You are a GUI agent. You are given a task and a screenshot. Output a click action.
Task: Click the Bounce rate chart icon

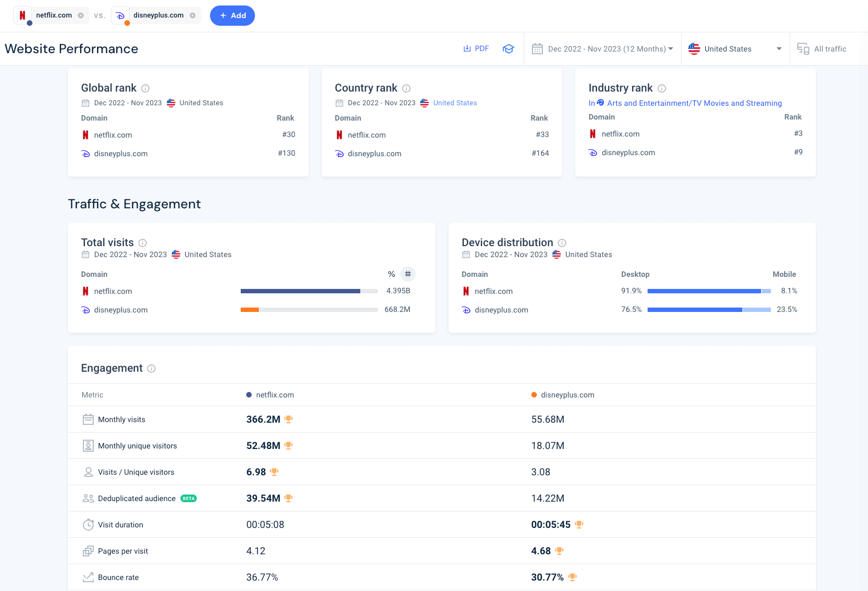point(88,577)
